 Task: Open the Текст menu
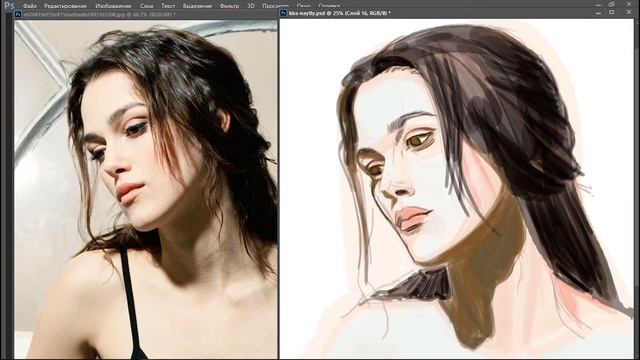point(168,6)
